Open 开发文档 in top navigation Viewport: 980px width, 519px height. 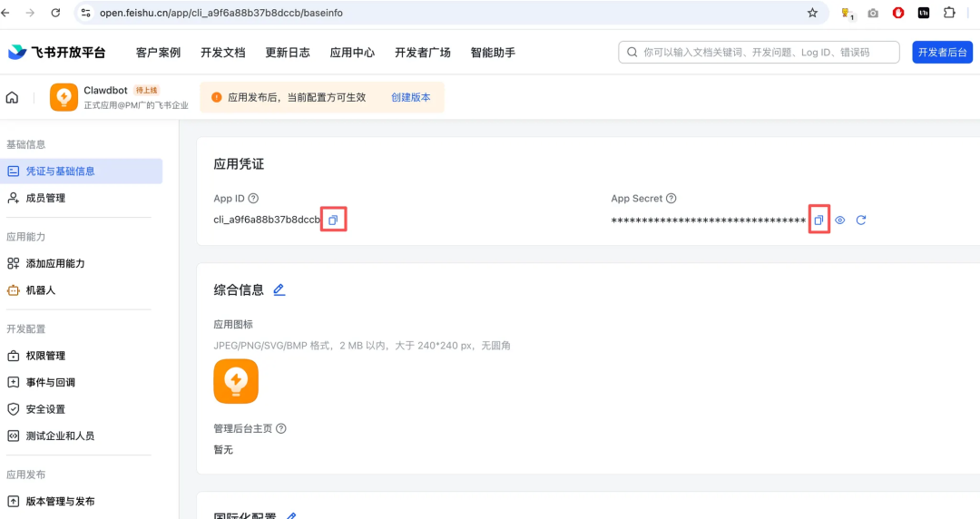pyautogui.click(x=223, y=53)
